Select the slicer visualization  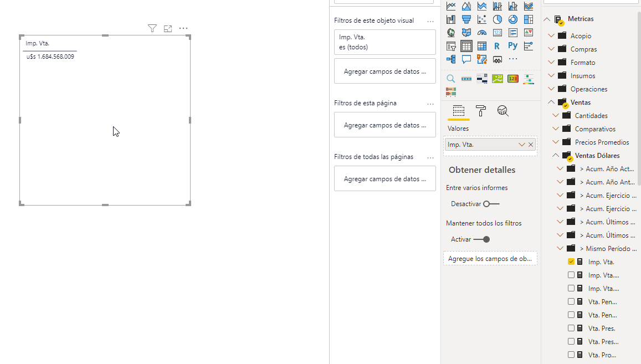(x=451, y=46)
